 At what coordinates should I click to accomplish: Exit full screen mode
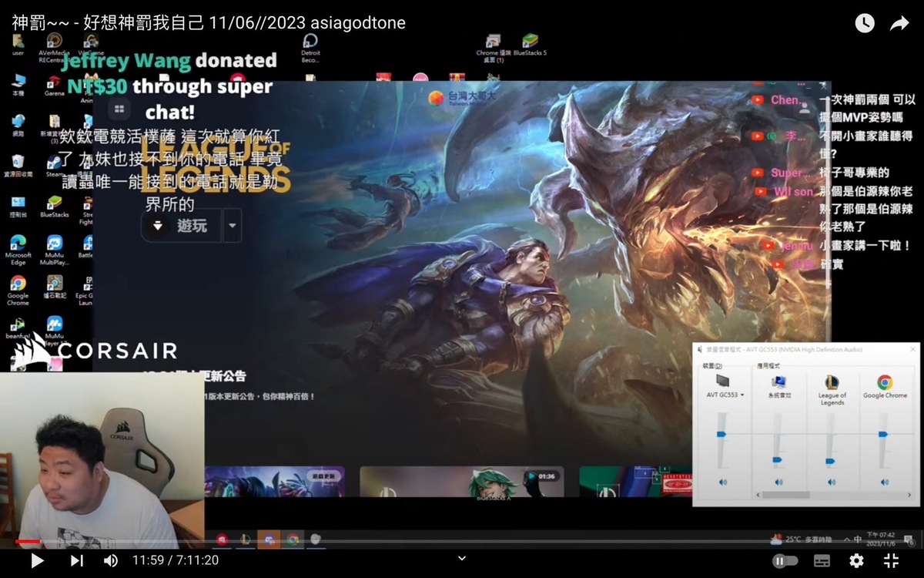891,561
